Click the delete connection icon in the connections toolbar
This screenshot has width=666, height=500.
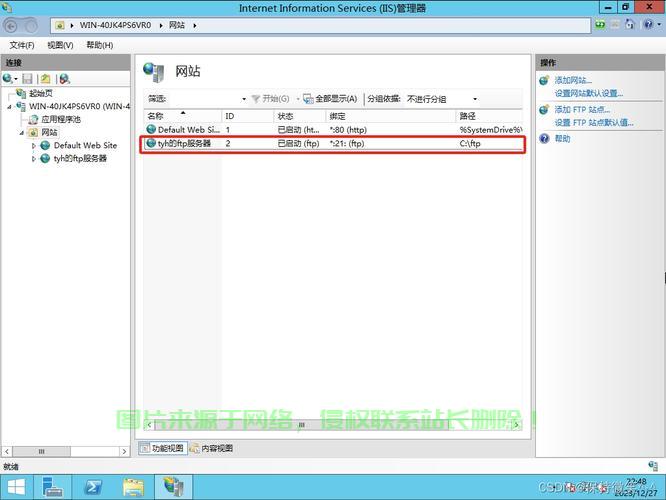point(65,79)
